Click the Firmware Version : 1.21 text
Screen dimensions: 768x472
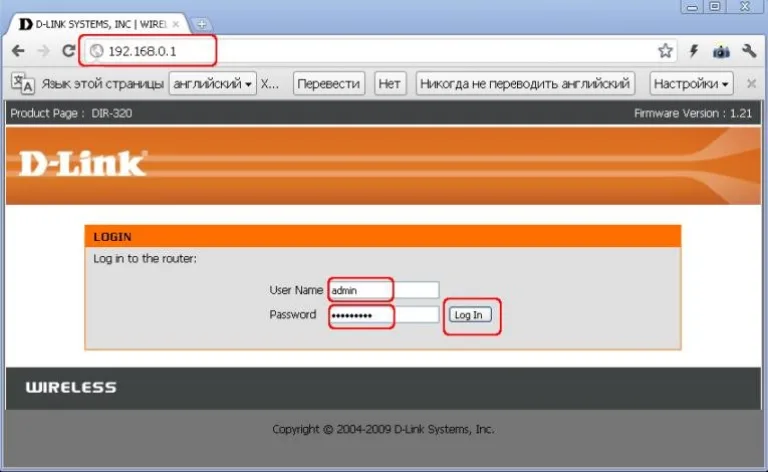click(x=693, y=113)
